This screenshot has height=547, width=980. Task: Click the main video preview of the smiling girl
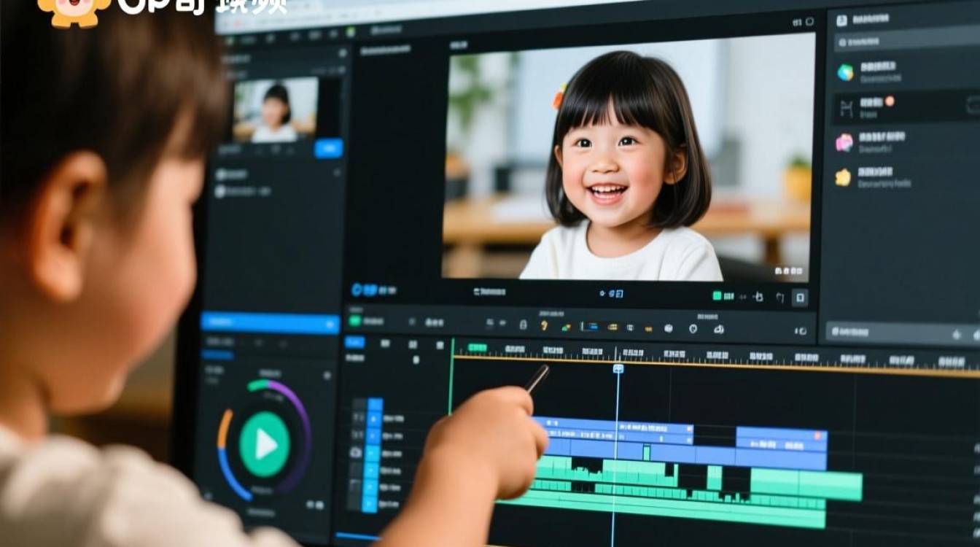(x=628, y=157)
